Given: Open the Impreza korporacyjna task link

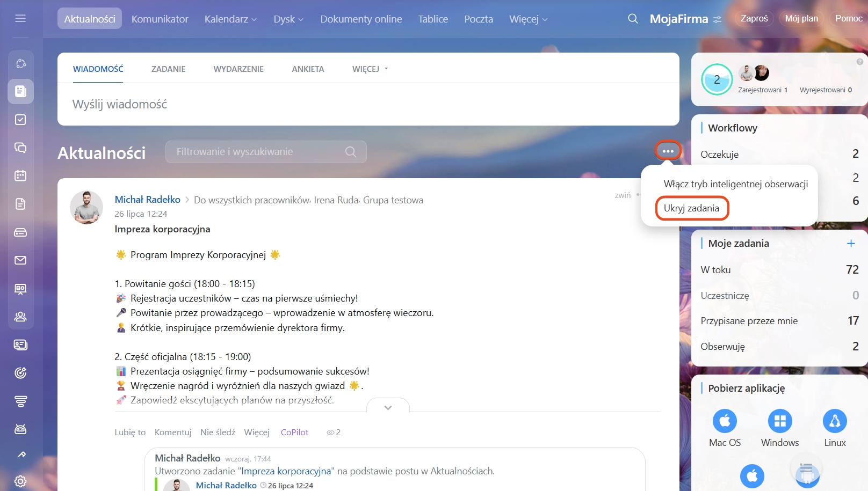Looking at the screenshot, I should click(x=286, y=471).
